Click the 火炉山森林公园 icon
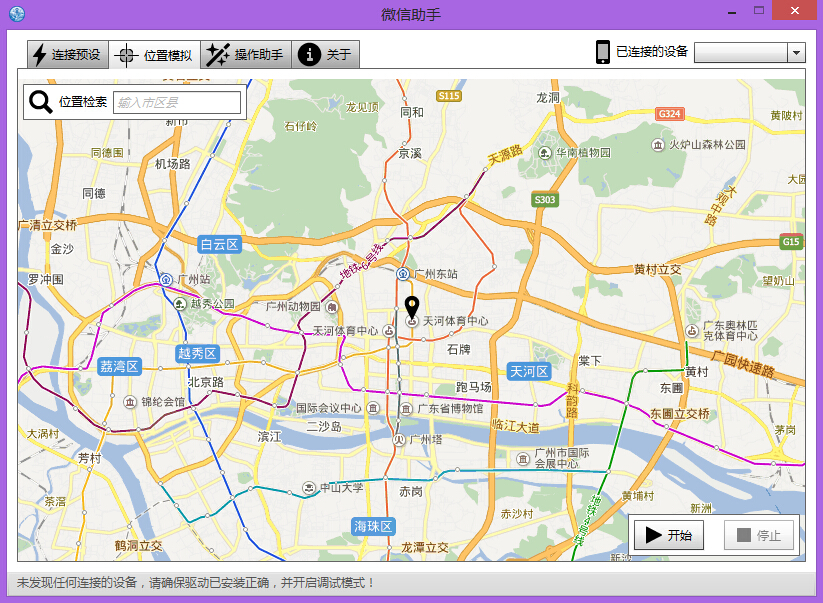 tap(658, 144)
